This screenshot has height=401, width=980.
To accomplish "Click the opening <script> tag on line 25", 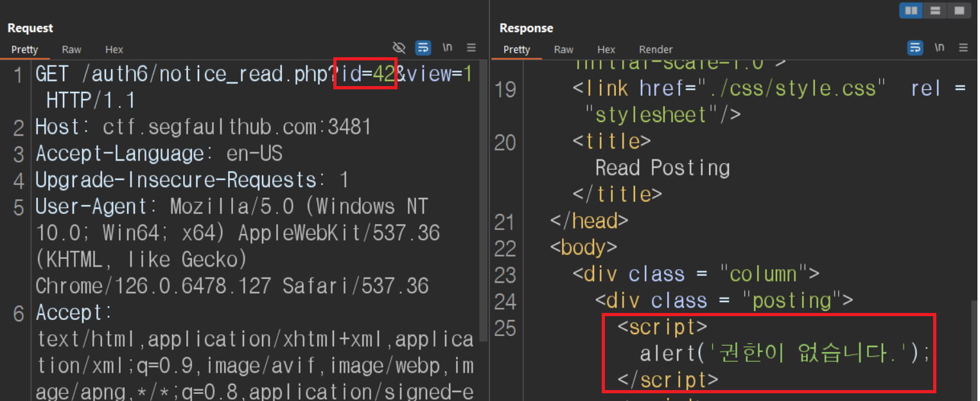I will 662,327.
